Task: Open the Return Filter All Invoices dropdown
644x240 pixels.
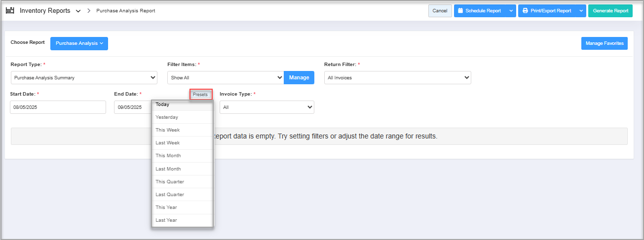Action: pyautogui.click(x=397, y=77)
